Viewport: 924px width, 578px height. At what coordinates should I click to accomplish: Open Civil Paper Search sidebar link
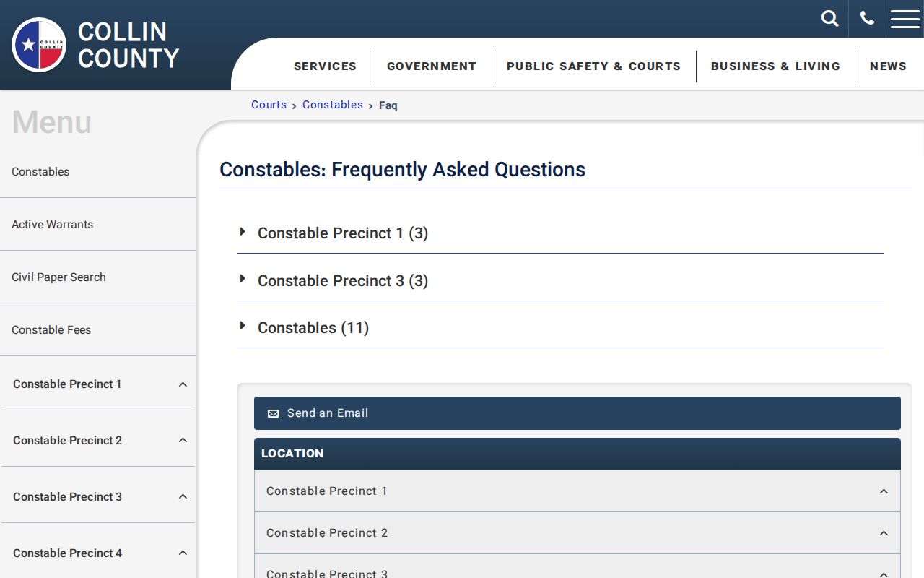58,277
